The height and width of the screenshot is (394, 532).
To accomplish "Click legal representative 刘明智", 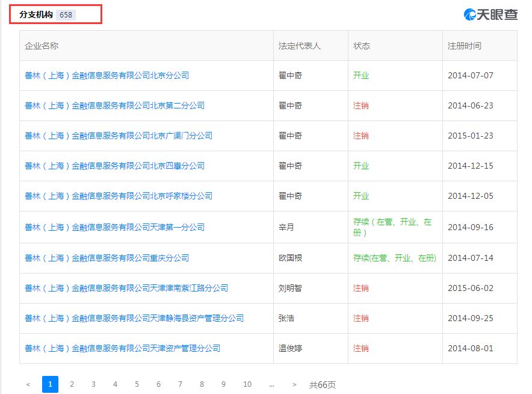I will point(290,289).
